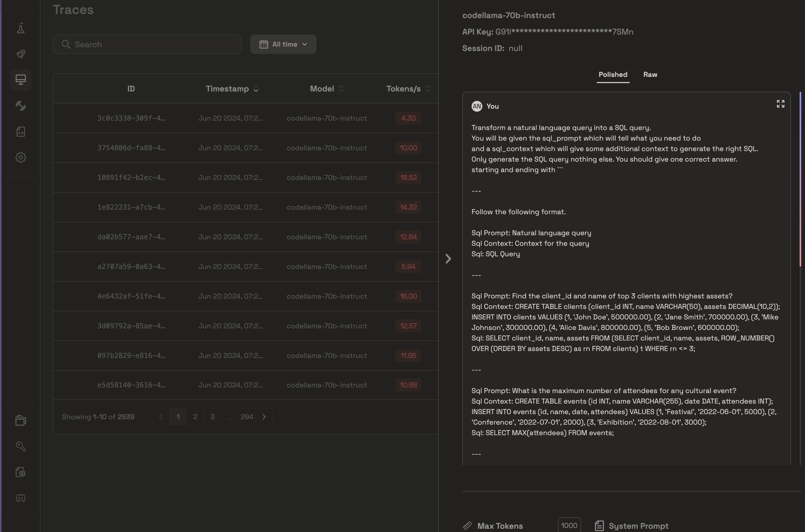Screen dimensions: 805x532
Task: Select the monitor traces icon in sidebar
Action: click(x=21, y=80)
